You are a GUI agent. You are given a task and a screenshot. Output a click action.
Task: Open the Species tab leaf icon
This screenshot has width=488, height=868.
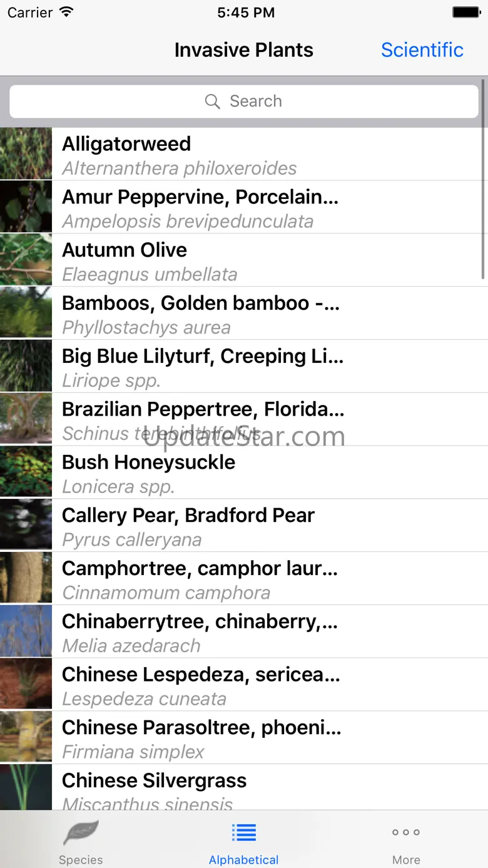(81, 834)
